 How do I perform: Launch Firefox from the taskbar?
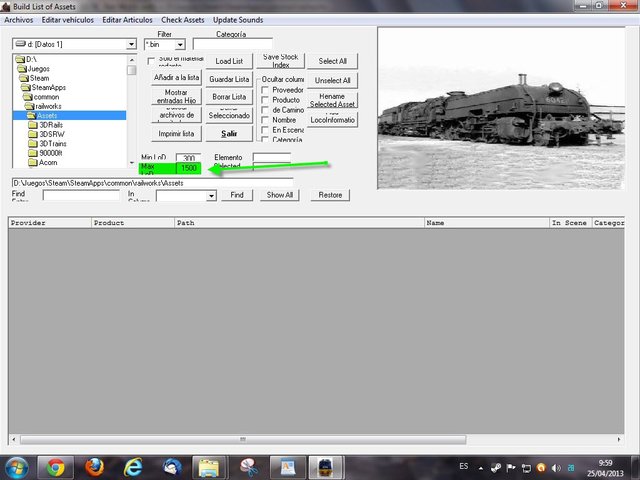(x=94, y=467)
